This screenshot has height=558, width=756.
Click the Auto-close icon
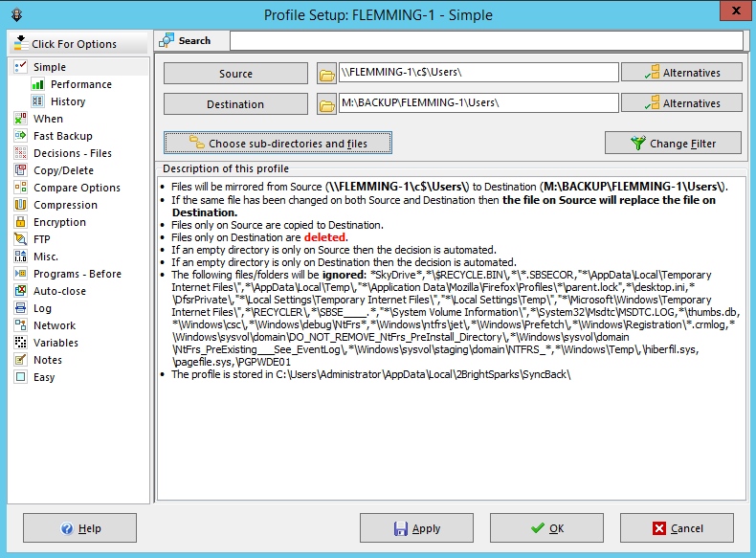point(21,291)
